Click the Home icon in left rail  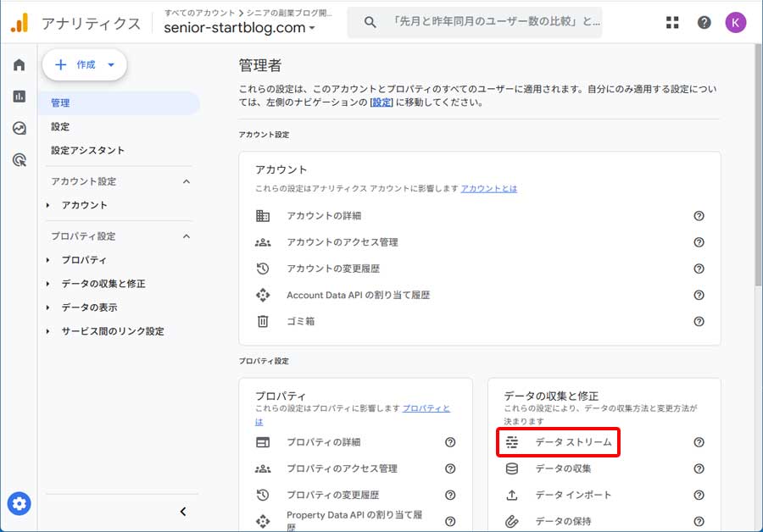(18, 63)
